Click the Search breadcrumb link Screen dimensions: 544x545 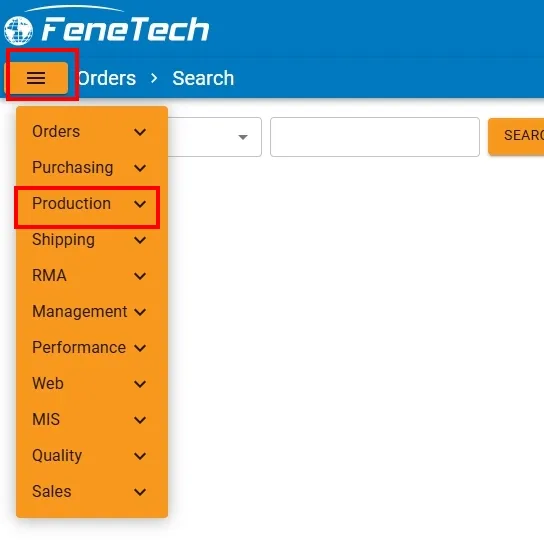pyautogui.click(x=203, y=78)
